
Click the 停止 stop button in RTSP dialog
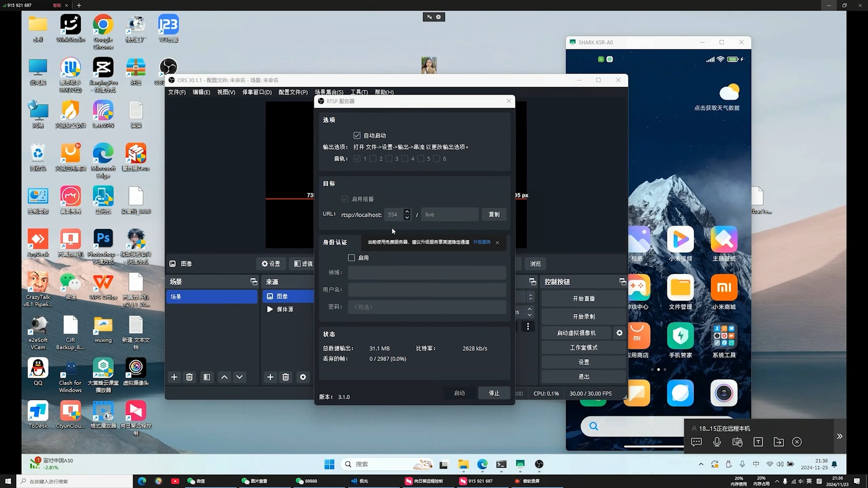(494, 393)
